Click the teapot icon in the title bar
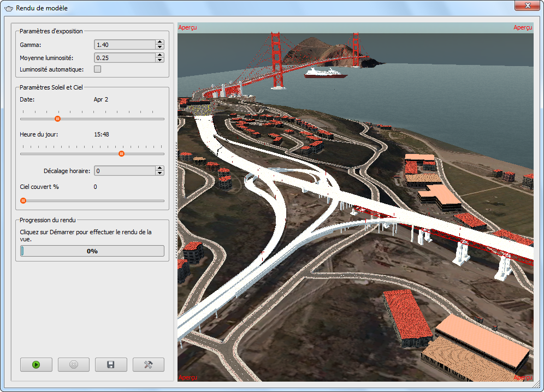 8,8
